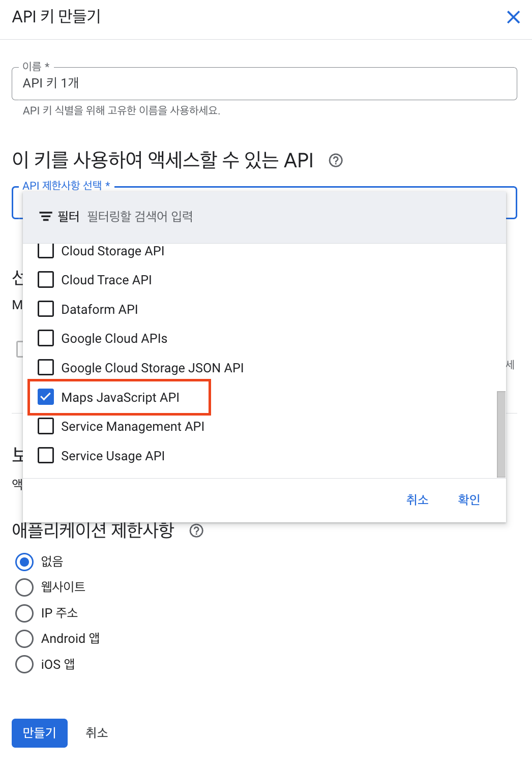The width and height of the screenshot is (532, 768).
Task: Click the filter icon in the search bar
Action: click(46, 216)
